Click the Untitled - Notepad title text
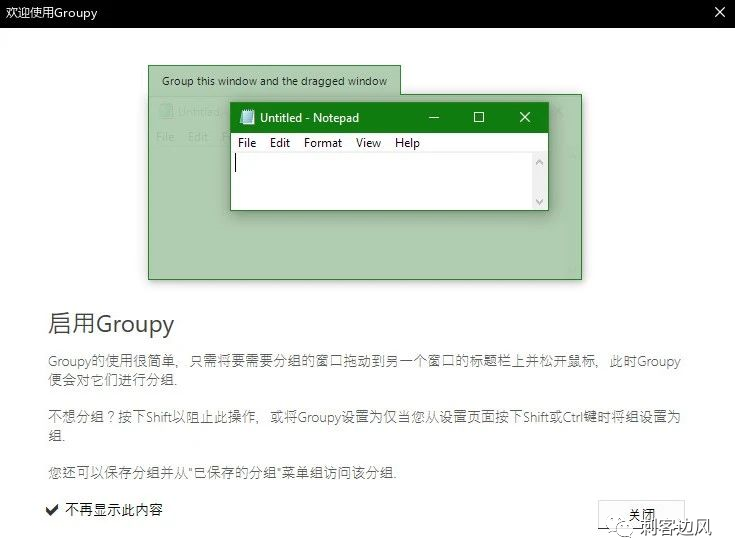The image size is (735, 559). (x=309, y=118)
